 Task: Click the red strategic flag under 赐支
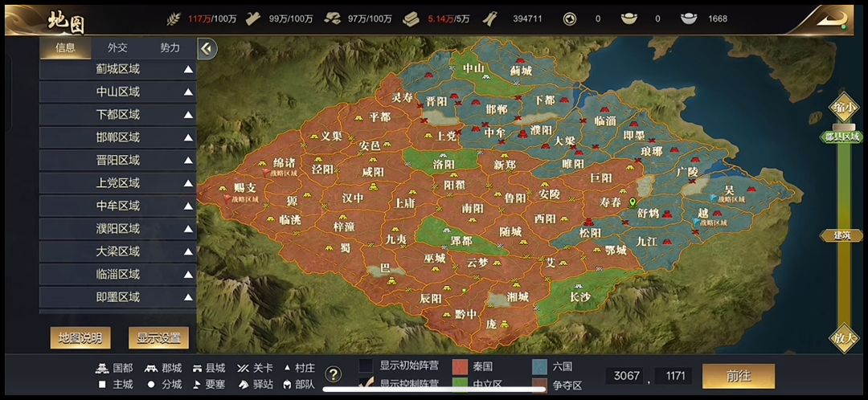click(226, 199)
